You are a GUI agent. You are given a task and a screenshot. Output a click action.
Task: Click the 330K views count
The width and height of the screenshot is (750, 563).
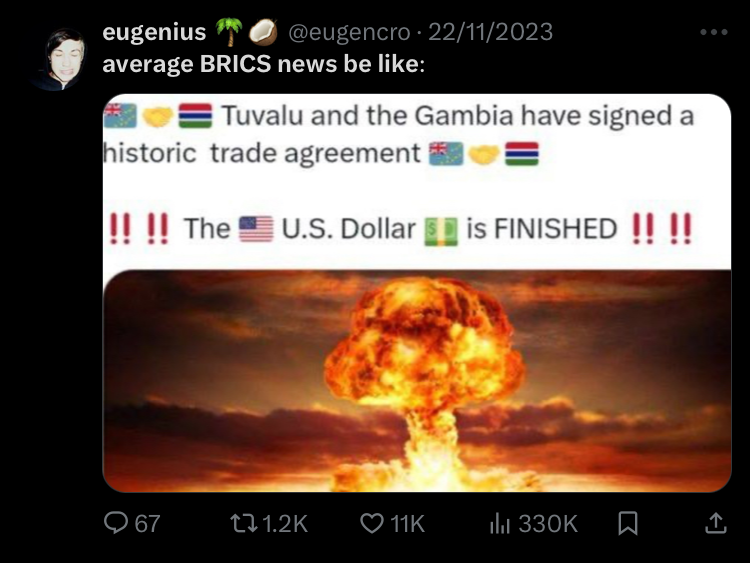click(548, 523)
